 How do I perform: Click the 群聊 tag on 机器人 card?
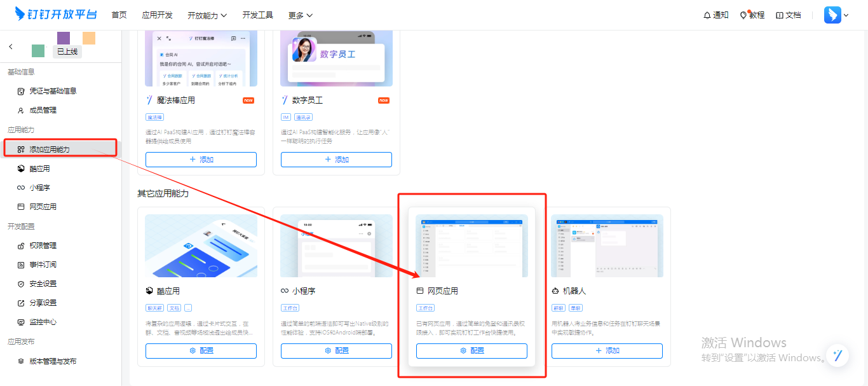pos(559,308)
